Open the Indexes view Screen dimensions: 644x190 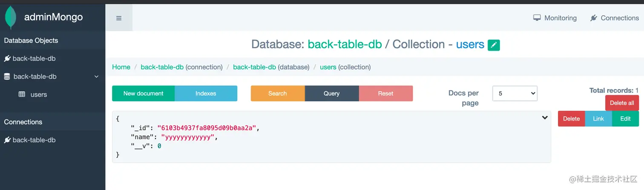206,93
